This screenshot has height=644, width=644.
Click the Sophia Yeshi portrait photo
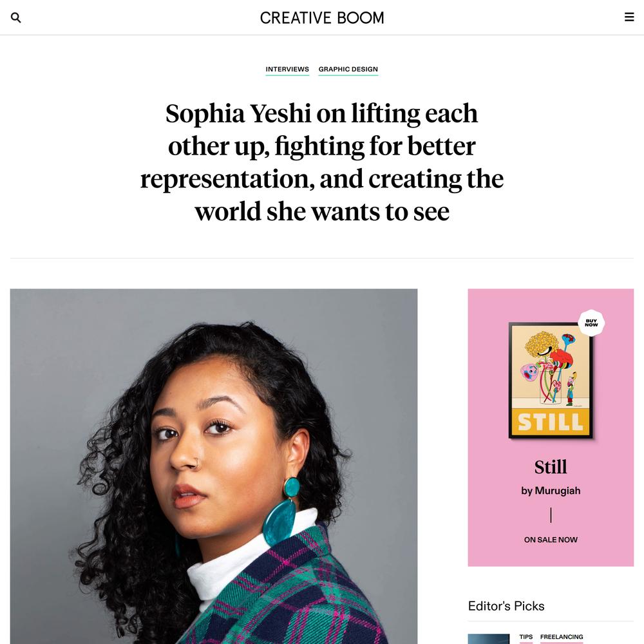pos(214,466)
